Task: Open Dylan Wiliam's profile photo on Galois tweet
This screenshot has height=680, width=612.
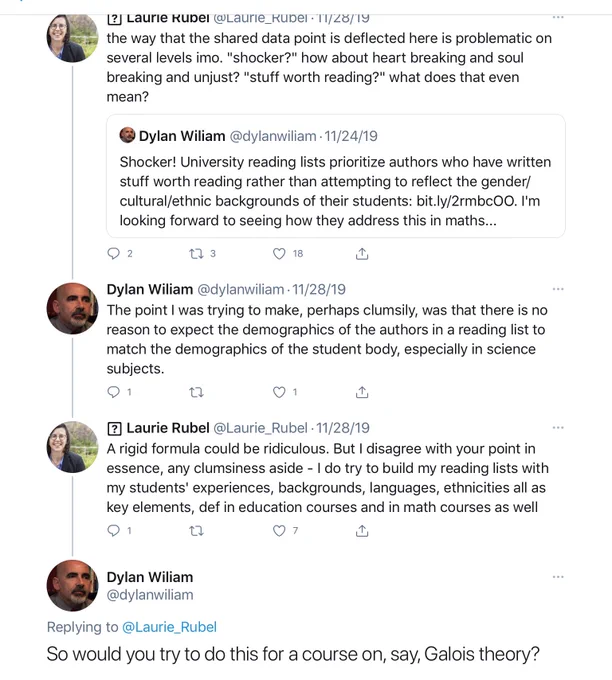Action: [72, 585]
